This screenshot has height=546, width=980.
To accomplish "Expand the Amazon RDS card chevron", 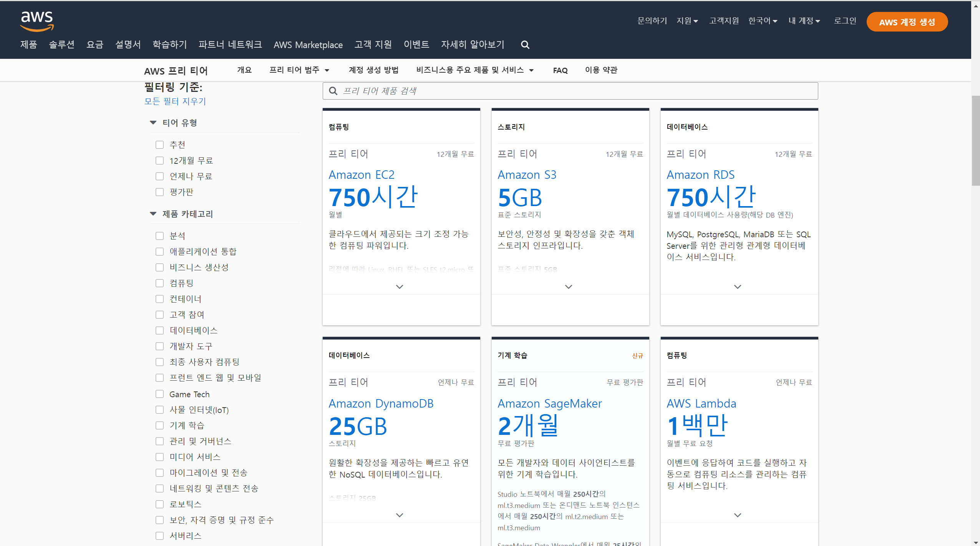I will pyautogui.click(x=737, y=287).
